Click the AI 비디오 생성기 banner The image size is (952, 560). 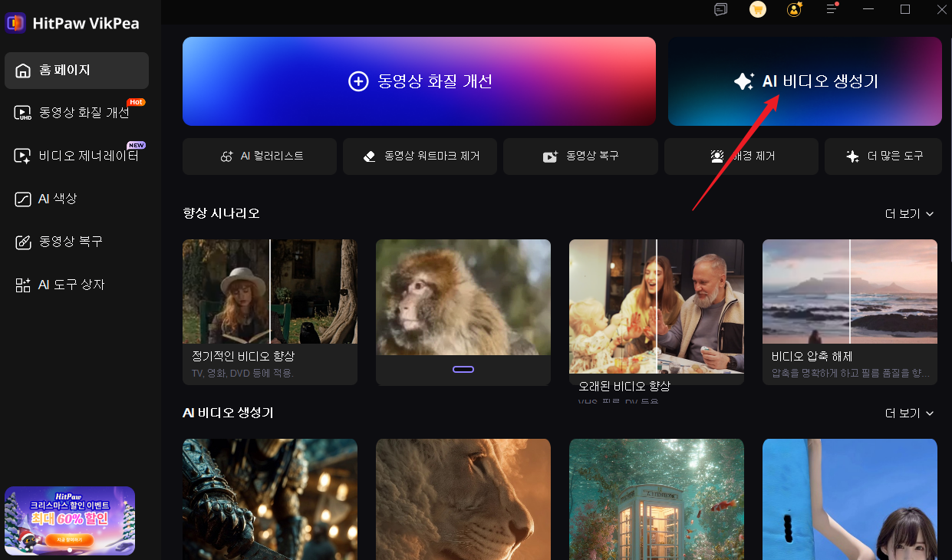pyautogui.click(x=805, y=81)
